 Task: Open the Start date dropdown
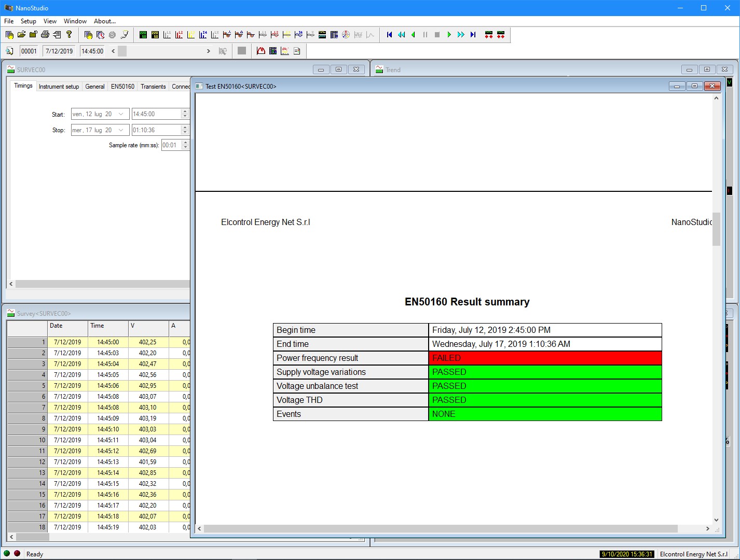coord(121,114)
